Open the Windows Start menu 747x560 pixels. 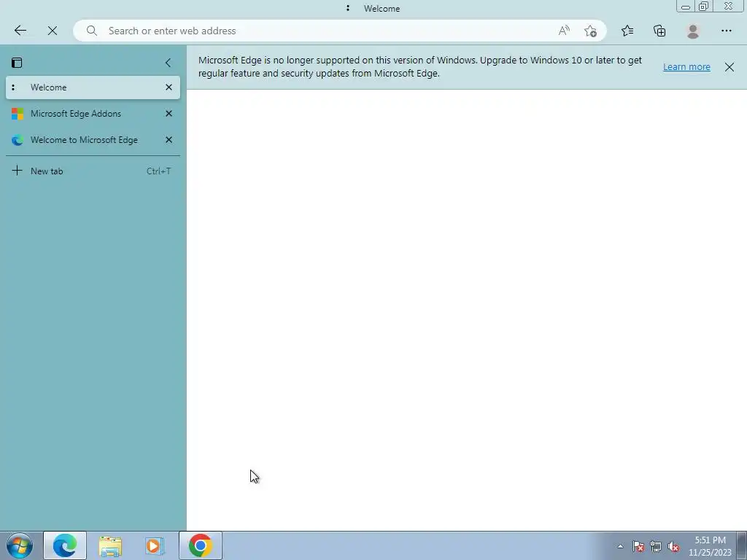point(20,545)
